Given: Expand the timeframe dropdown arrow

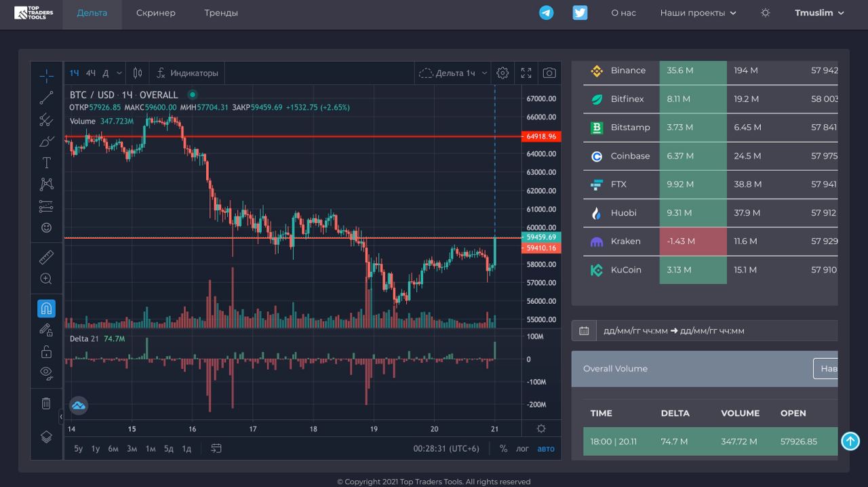Looking at the screenshot, I should point(119,73).
